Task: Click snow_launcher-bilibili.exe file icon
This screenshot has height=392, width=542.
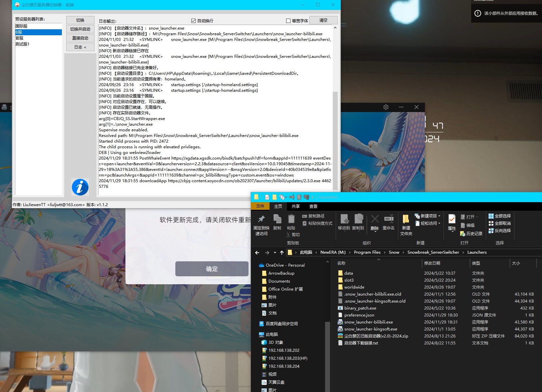Action: (340, 322)
